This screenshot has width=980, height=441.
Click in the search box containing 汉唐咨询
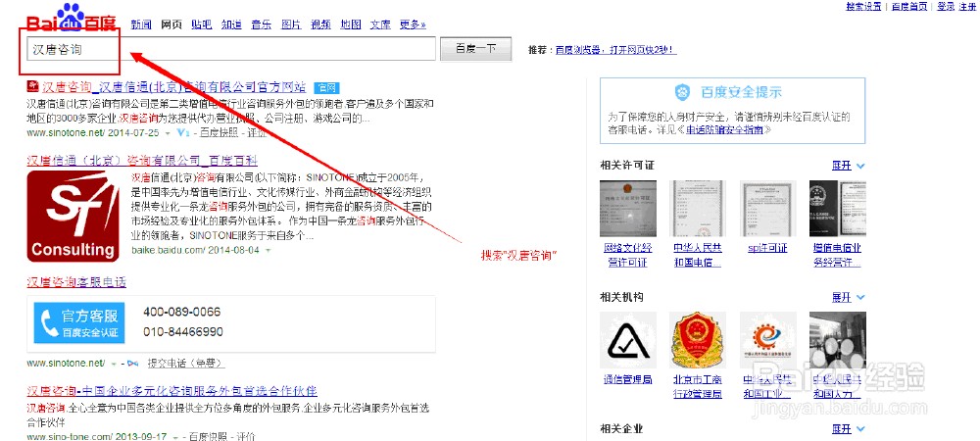[231, 49]
